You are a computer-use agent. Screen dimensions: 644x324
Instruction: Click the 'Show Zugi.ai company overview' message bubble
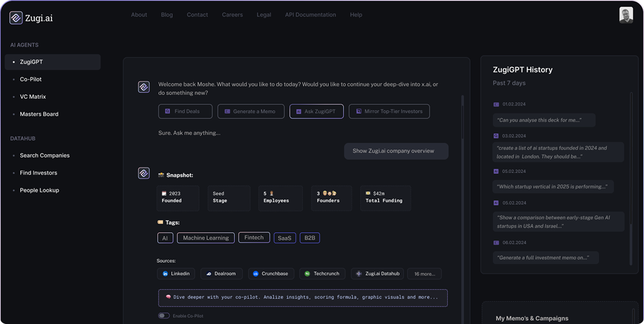(396, 151)
